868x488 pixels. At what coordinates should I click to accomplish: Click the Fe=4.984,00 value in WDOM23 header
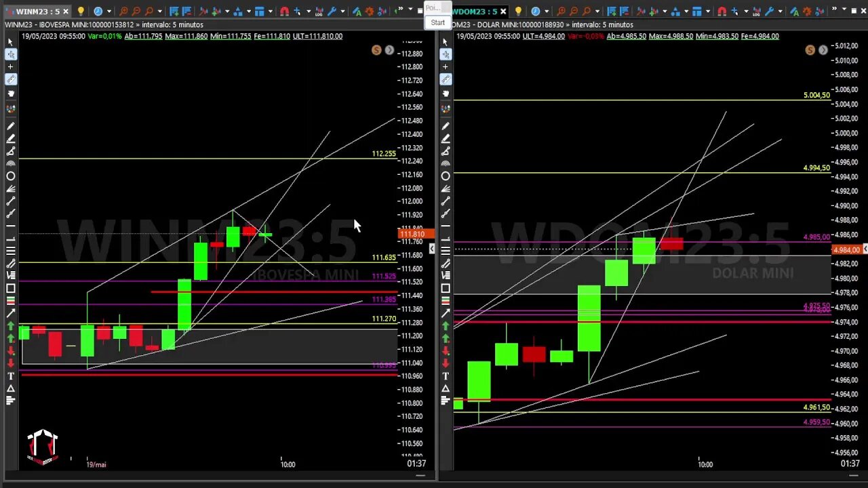click(759, 36)
